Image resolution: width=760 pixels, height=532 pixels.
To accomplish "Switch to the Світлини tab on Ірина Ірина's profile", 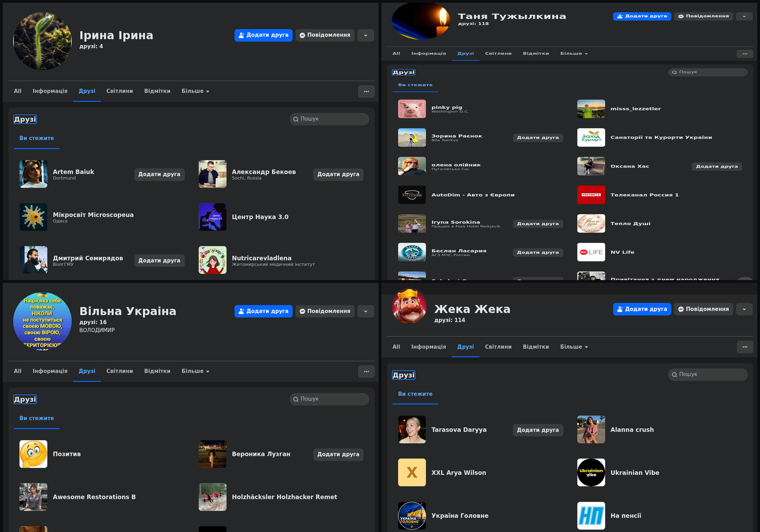I will click(120, 91).
